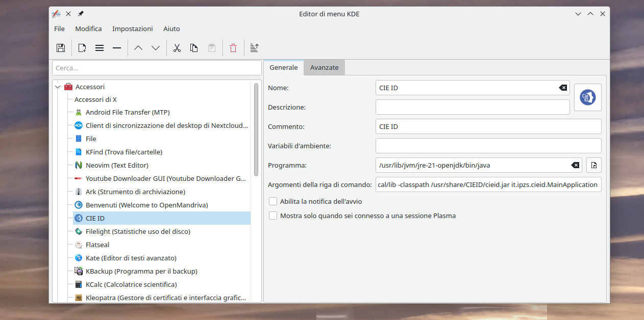This screenshot has height=320, width=644.
Task: Change the CIE ID application icon button
Action: point(588,97)
